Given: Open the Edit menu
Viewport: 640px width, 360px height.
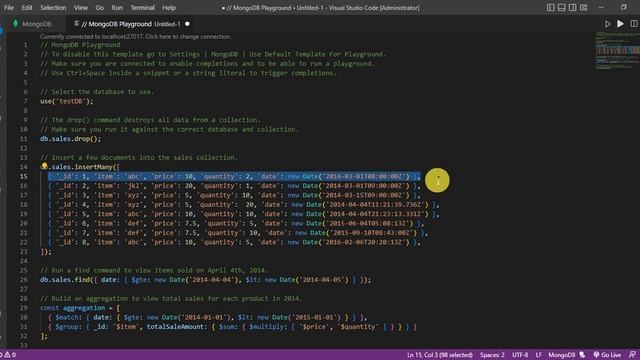Looking at the screenshot, I should (x=27, y=8).
